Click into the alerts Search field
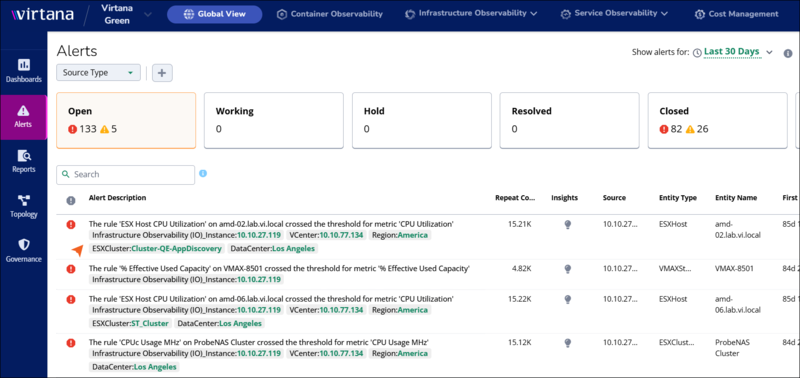Screen dimensions: 800x378 126,174
